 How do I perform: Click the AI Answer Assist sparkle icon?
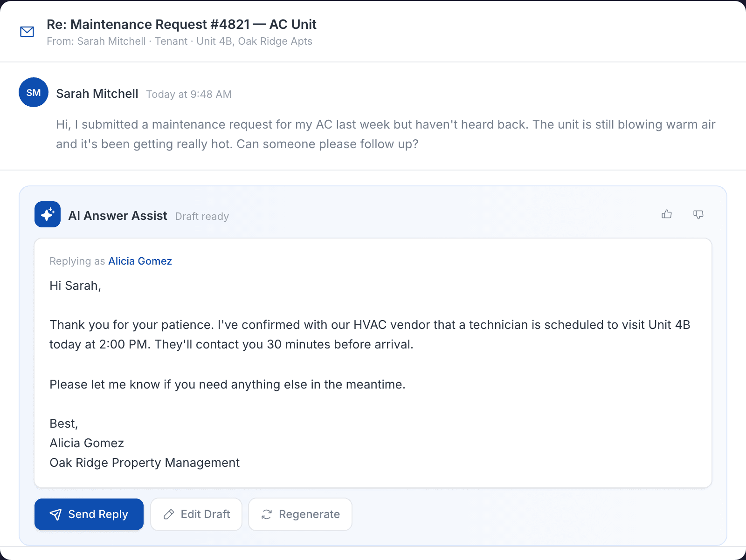point(48,214)
